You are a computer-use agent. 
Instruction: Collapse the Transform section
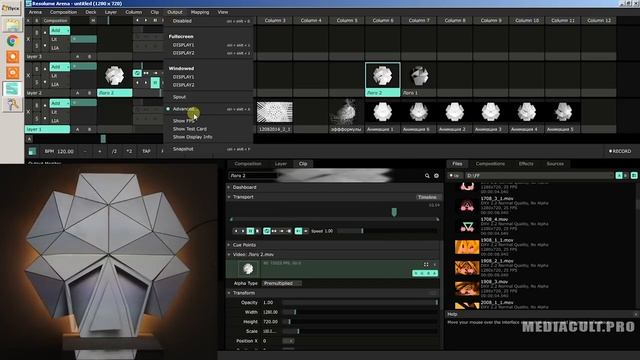click(x=244, y=293)
